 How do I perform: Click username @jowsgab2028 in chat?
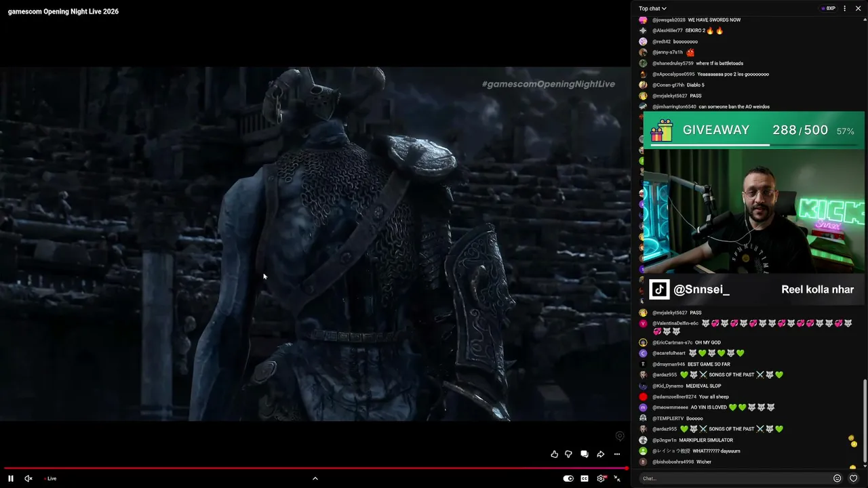pos(669,20)
